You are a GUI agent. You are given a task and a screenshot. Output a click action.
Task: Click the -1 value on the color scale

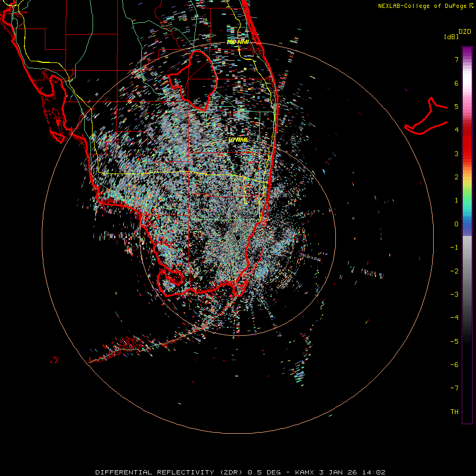click(454, 248)
